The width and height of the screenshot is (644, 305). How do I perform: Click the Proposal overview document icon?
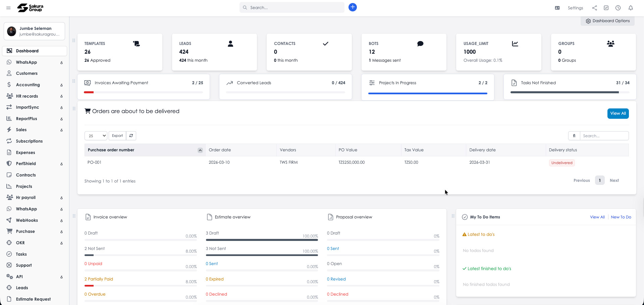[330, 217]
